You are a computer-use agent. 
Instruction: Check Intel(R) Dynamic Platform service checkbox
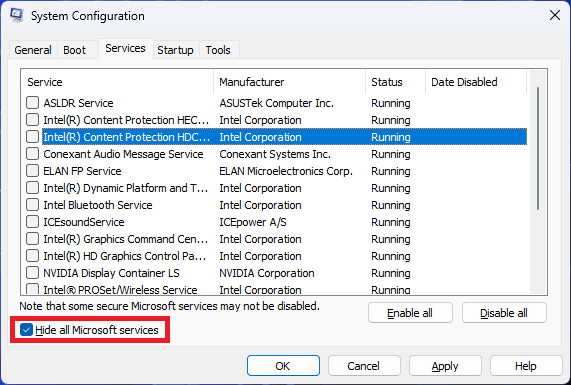tap(32, 188)
